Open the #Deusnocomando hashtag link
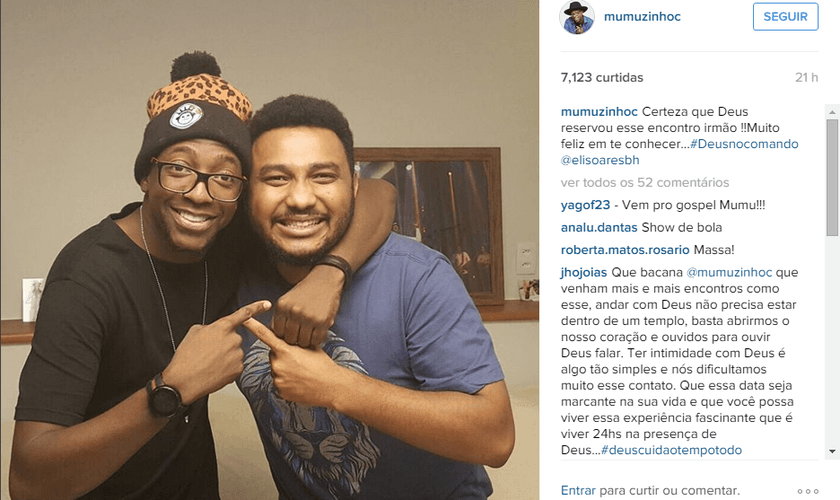Viewport: 840px width, 500px height. point(744,144)
